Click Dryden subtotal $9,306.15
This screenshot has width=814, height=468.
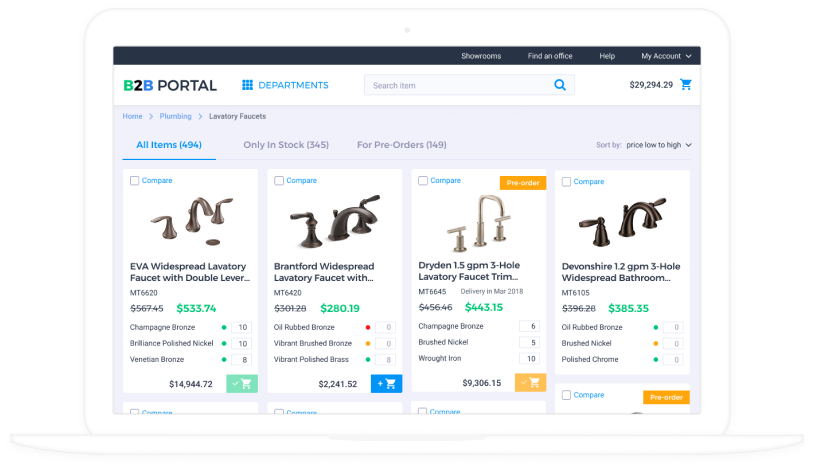[x=482, y=383]
